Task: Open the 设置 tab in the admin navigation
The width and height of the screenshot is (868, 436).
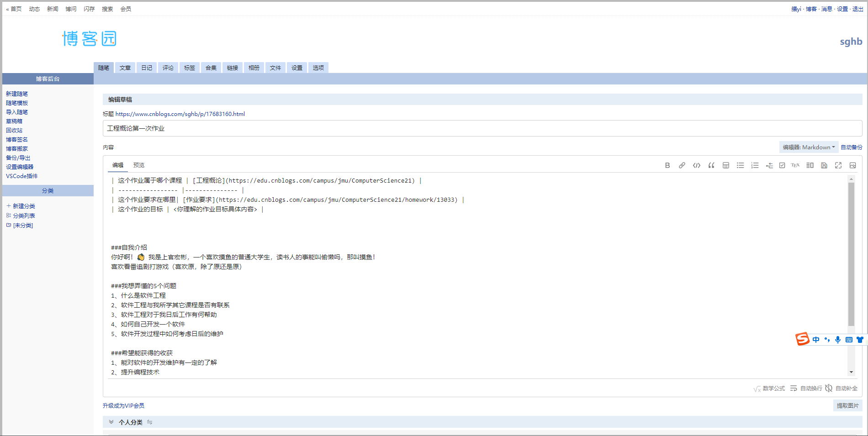Action: click(297, 68)
